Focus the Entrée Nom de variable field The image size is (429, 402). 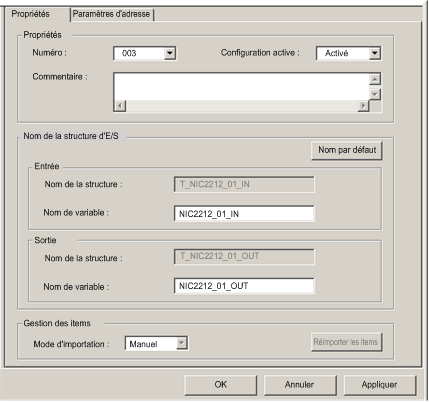pyautogui.click(x=244, y=214)
